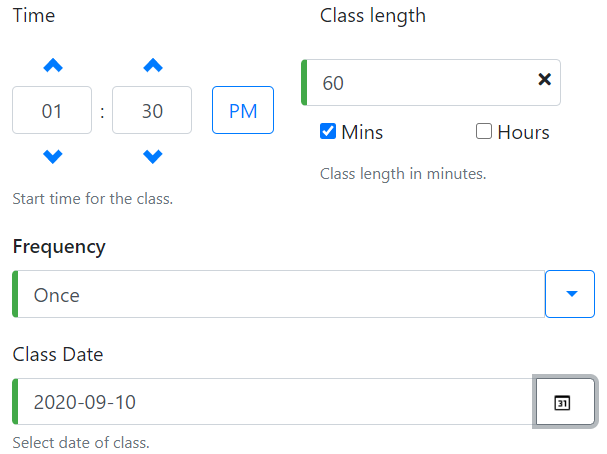Click the "Class length" label heading
Viewport: 607px width, 454px height.
pyautogui.click(x=373, y=15)
